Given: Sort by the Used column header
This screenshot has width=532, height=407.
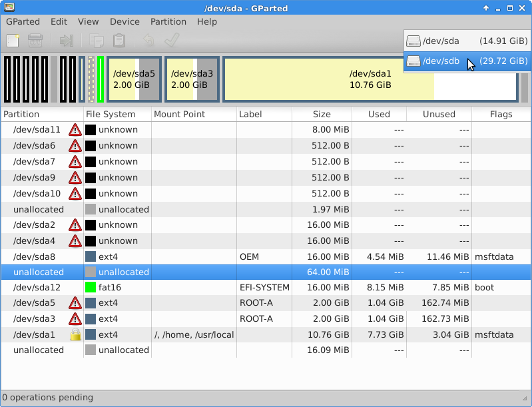Looking at the screenshot, I should [379, 115].
